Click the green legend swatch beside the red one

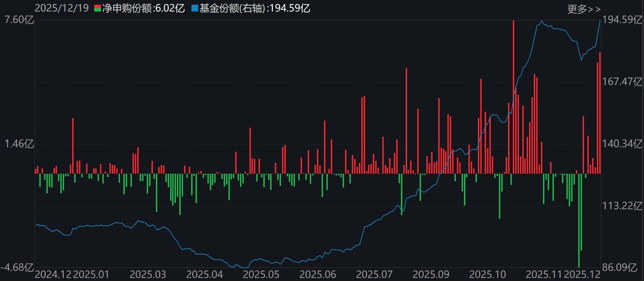98,10
